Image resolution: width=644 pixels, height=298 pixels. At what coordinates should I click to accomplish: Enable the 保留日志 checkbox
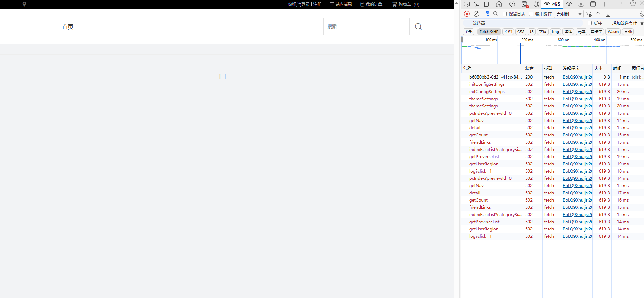click(505, 14)
